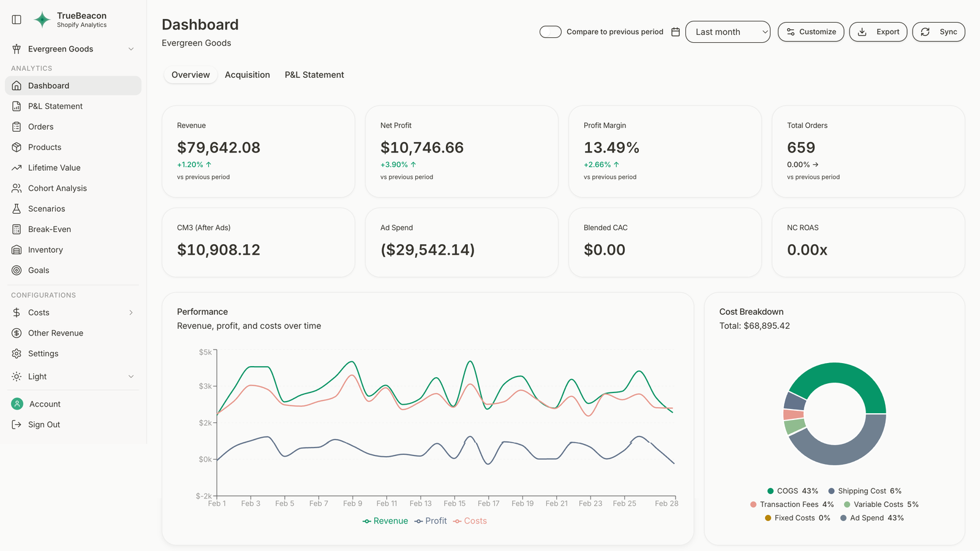Image resolution: width=980 pixels, height=551 pixels.
Task: Click the Break-Even calculator icon
Action: (x=17, y=229)
